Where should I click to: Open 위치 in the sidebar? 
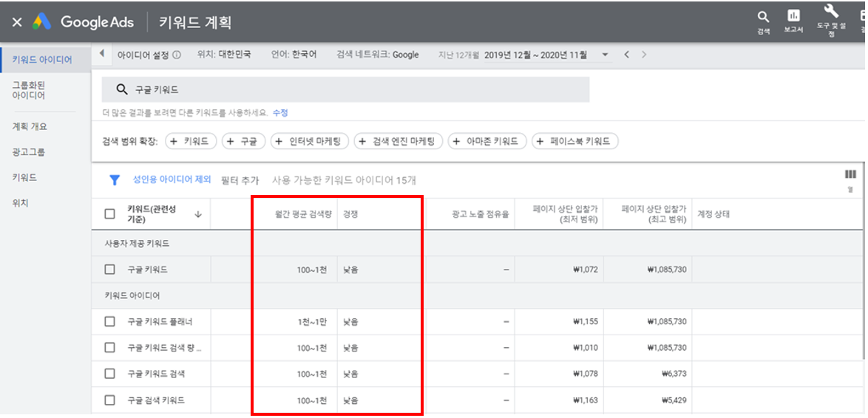pos(20,203)
